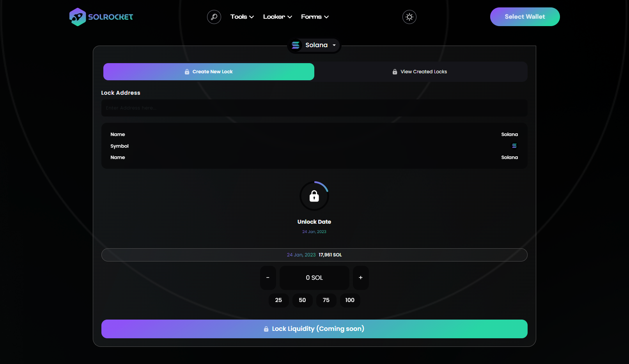Click the Lock Address input field
This screenshot has height=364, width=629.
pyautogui.click(x=314, y=108)
